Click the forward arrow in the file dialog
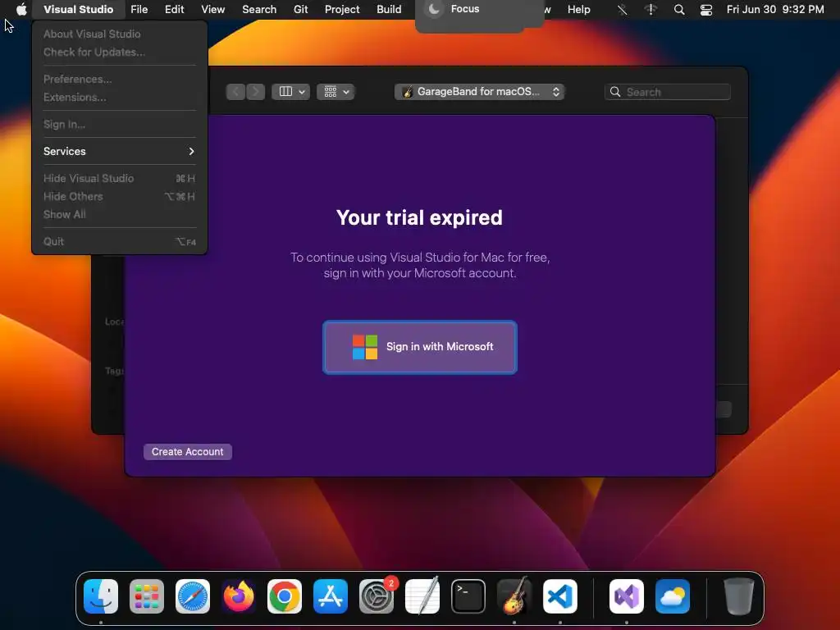840x630 pixels. click(256, 92)
